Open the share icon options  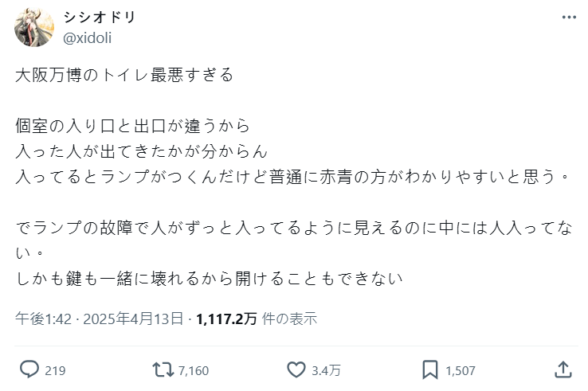563,369
